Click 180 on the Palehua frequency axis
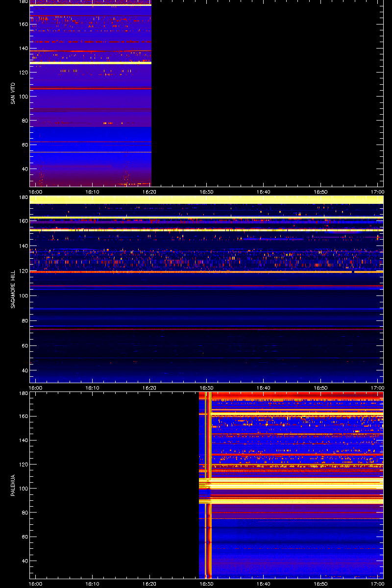392x588 pixels. point(23,394)
